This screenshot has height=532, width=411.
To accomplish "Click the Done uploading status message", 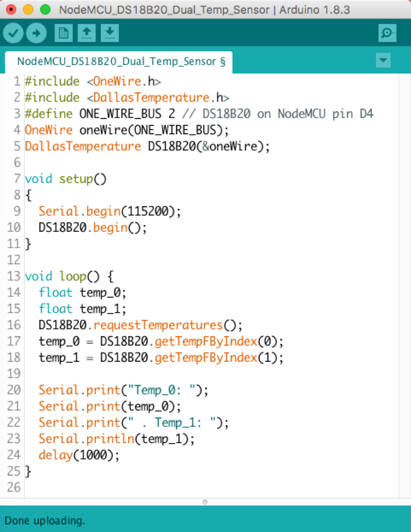I will click(x=44, y=521).
